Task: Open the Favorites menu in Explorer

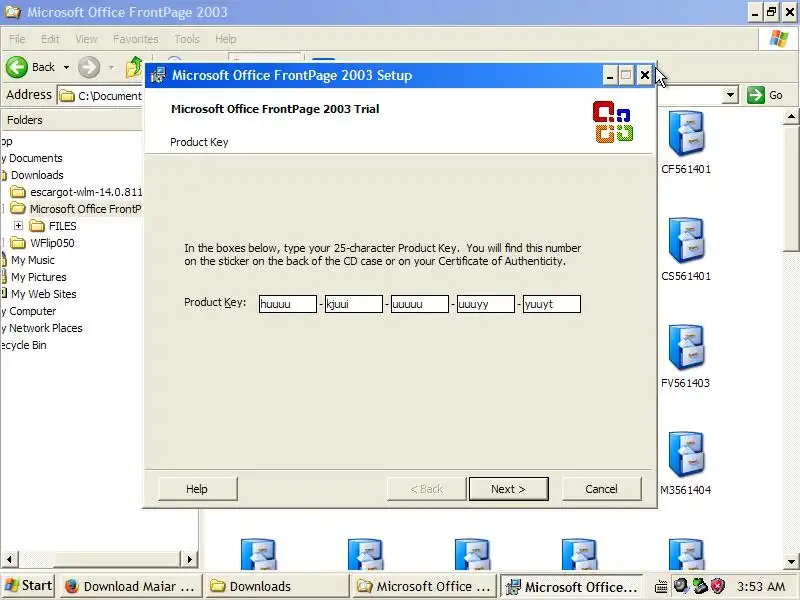Action: 136,39
